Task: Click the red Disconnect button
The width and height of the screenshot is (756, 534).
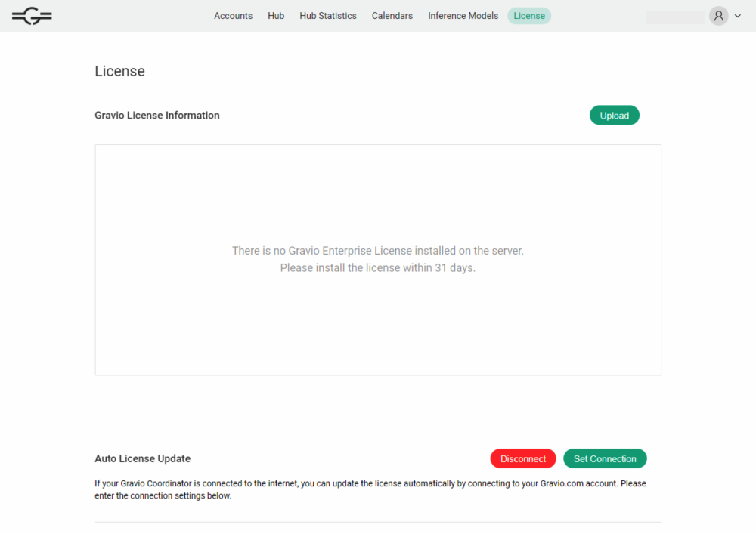Action: click(523, 458)
